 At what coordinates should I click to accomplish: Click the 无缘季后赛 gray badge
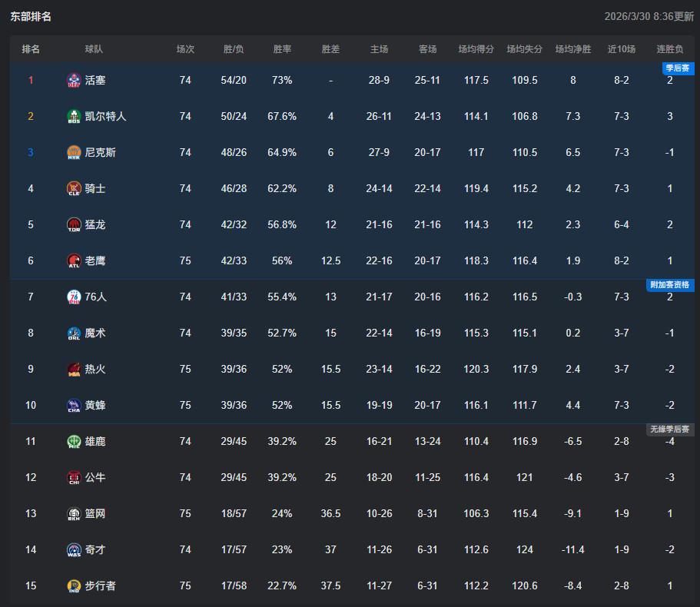pos(670,430)
